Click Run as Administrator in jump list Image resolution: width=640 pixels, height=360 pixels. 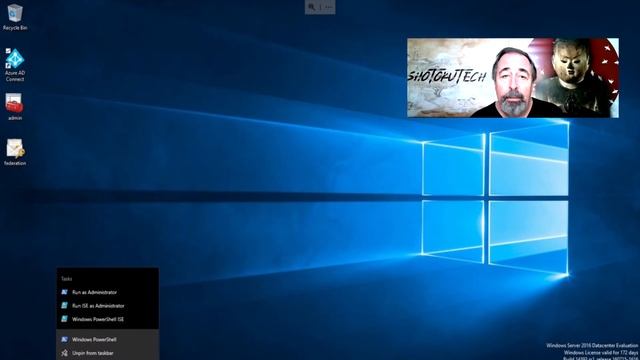pos(107,292)
